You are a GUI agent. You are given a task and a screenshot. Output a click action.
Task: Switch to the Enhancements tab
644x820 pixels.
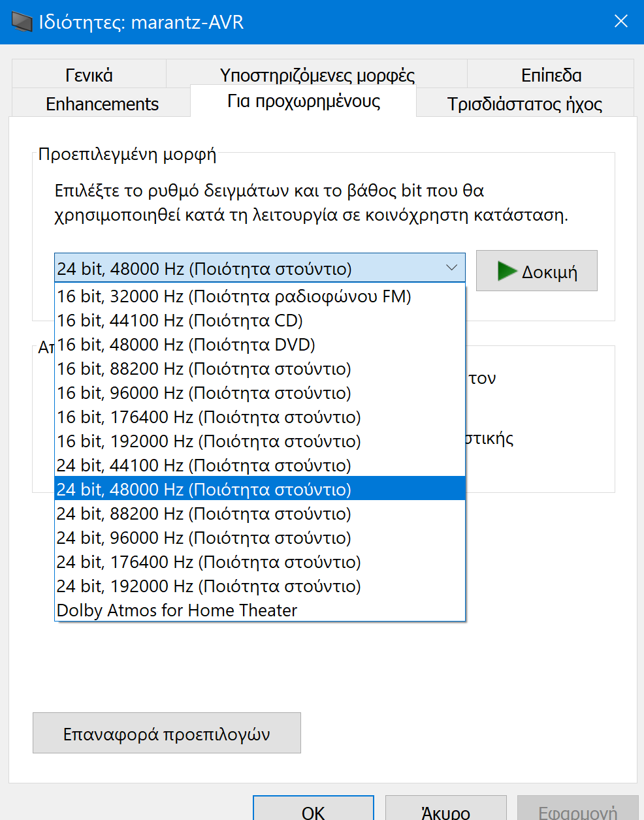point(101,103)
